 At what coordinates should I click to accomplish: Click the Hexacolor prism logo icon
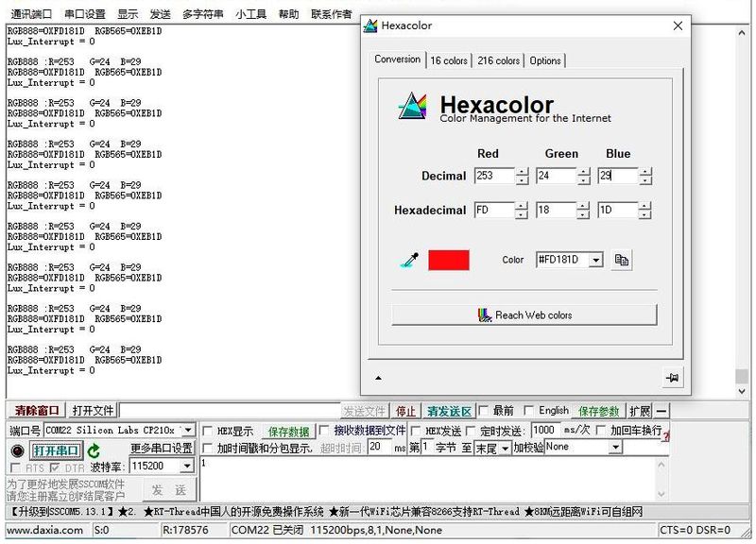(x=413, y=105)
